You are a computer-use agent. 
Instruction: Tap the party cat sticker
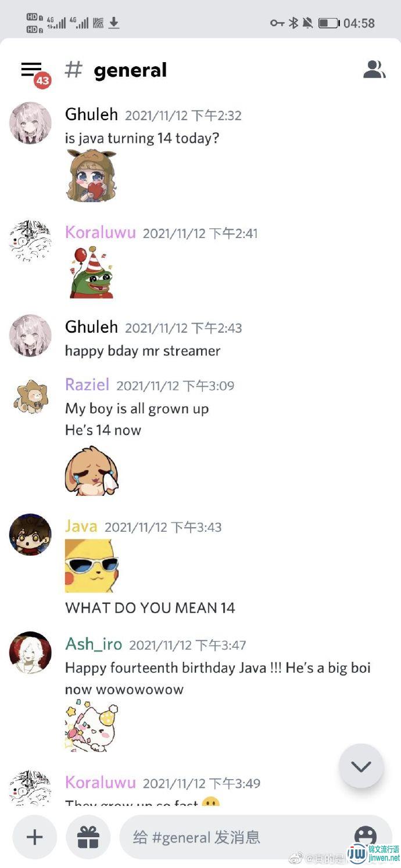91,726
